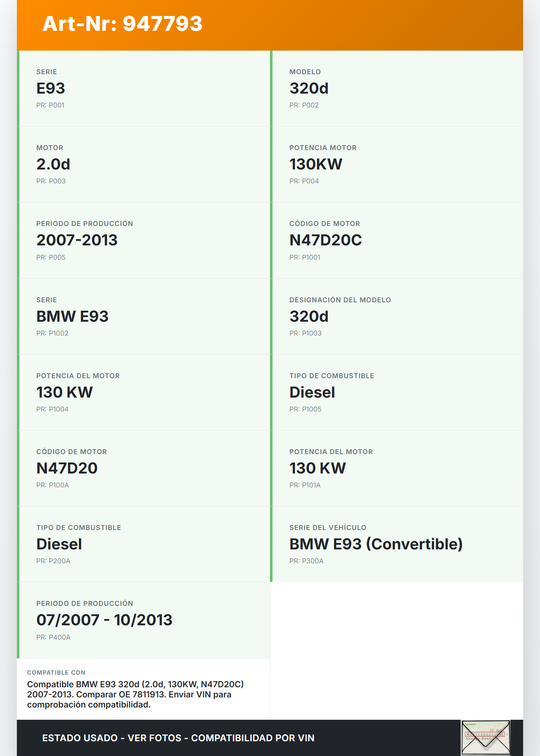This screenshot has height=756, width=540.
Task: Click the 130 KW card labeled PR: P1004
Action: click(143, 392)
